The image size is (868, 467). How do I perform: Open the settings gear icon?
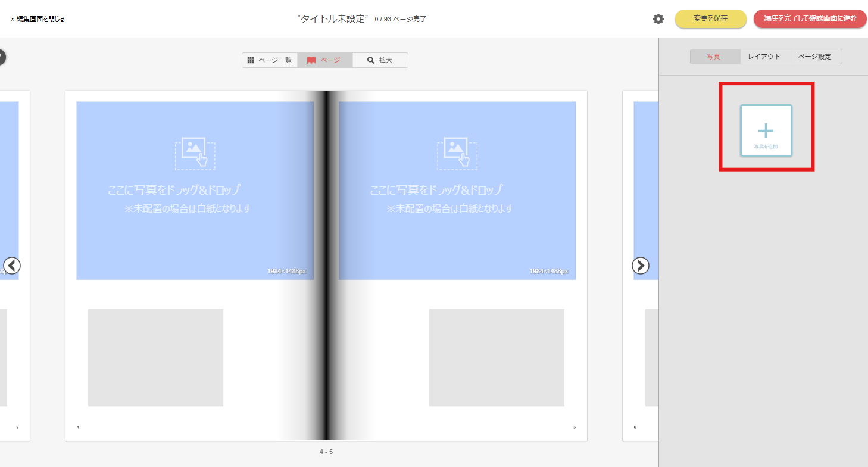[658, 19]
